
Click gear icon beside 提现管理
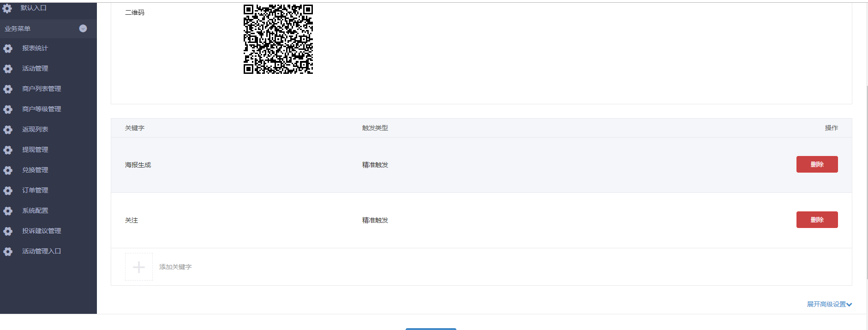pyautogui.click(x=8, y=150)
